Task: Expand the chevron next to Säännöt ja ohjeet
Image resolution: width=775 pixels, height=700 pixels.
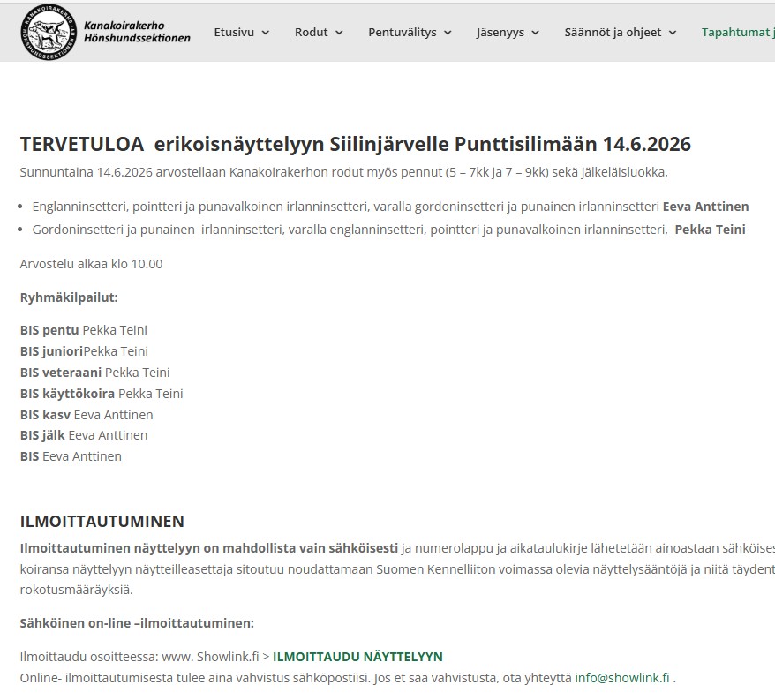Action: (x=673, y=33)
